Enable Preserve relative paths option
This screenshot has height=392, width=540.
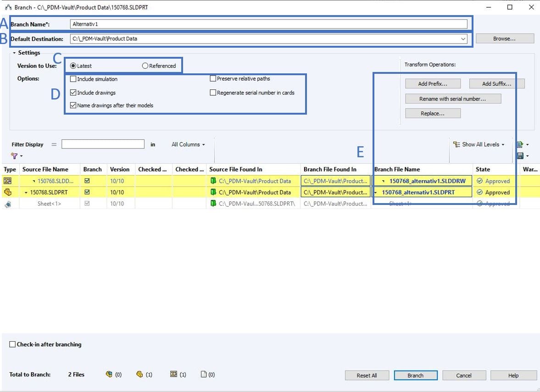pyautogui.click(x=213, y=79)
